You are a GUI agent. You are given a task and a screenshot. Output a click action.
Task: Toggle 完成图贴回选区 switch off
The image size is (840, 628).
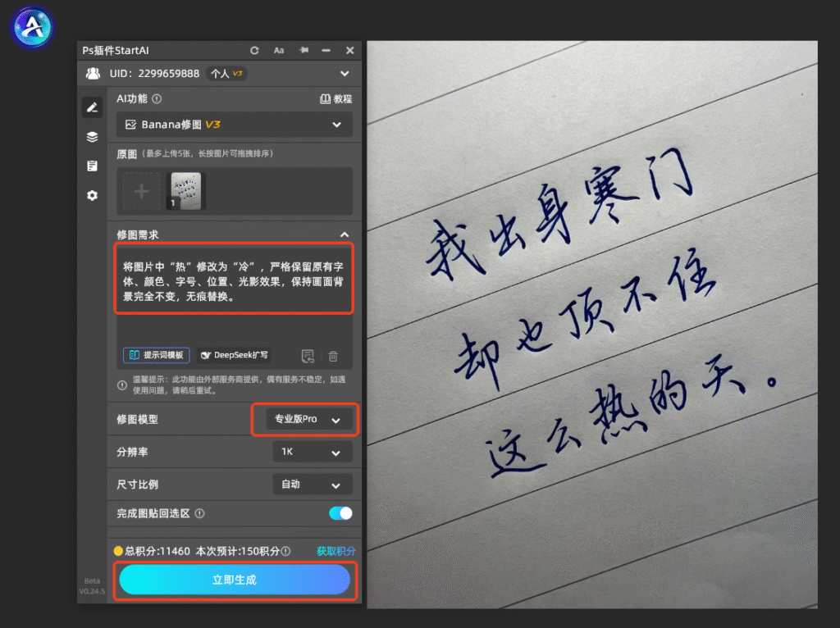(340, 513)
